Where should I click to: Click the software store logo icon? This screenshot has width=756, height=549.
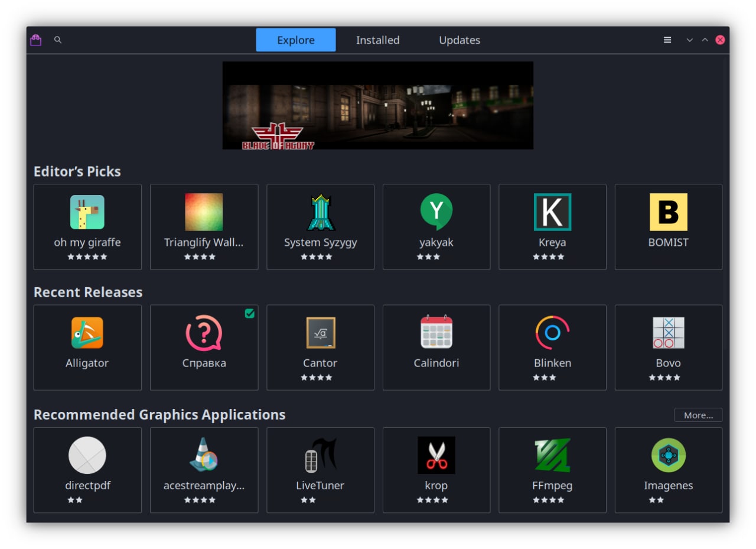[36, 40]
